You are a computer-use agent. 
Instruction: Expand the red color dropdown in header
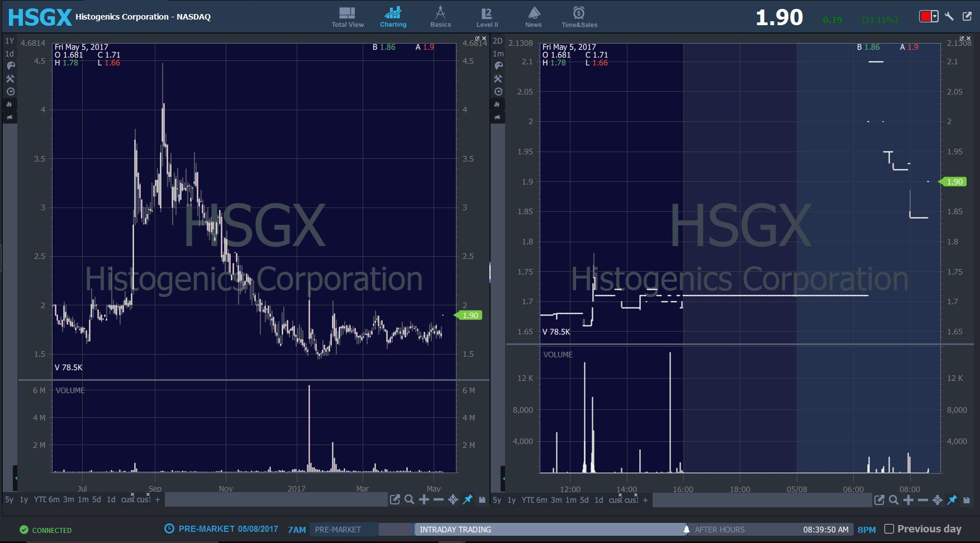[x=935, y=17]
